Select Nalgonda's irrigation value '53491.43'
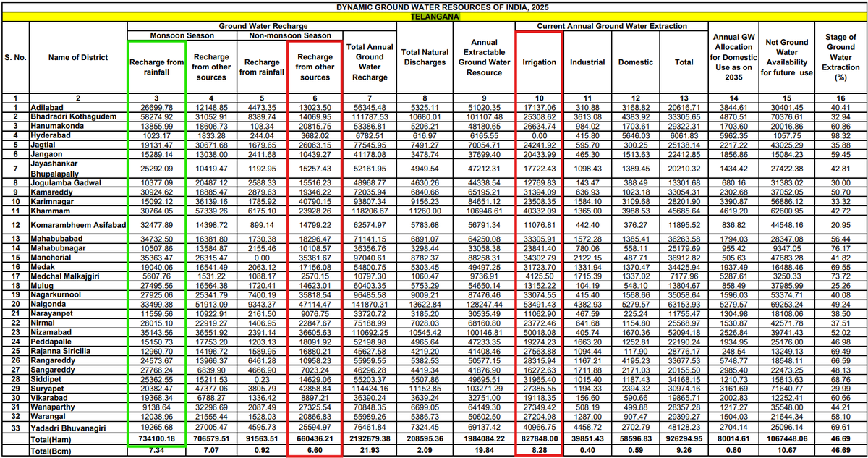 (540, 305)
